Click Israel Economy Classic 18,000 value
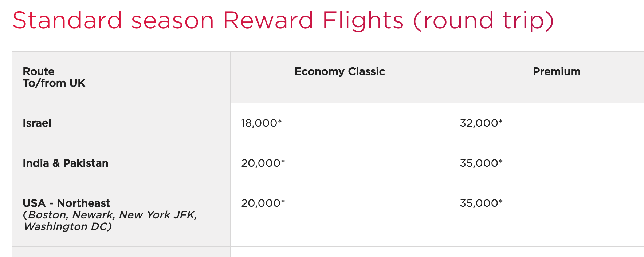Viewport: 644px width, 257px height. [x=259, y=123]
